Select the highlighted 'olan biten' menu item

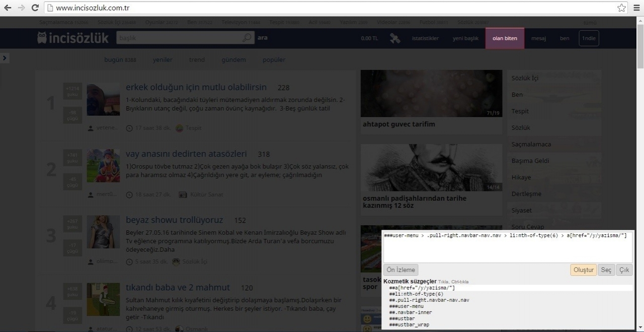505,38
